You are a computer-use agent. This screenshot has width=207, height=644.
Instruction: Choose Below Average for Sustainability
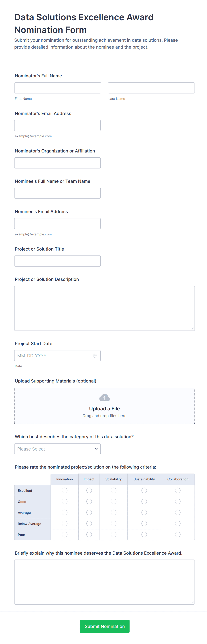point(144,523)
